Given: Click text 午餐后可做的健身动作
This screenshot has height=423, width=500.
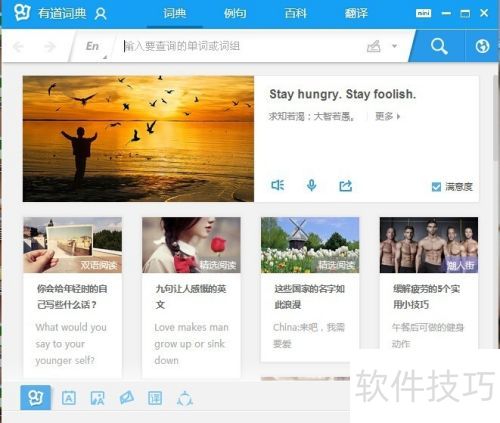Looking at the screenshot, I should pos(428,336).
